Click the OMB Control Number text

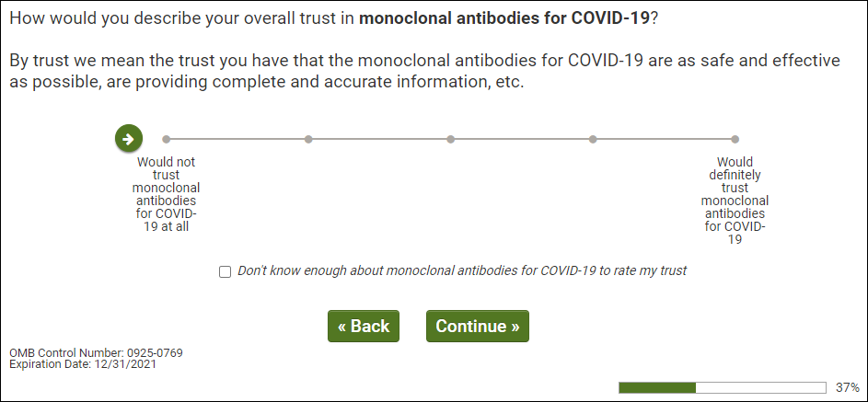(89, 352)
